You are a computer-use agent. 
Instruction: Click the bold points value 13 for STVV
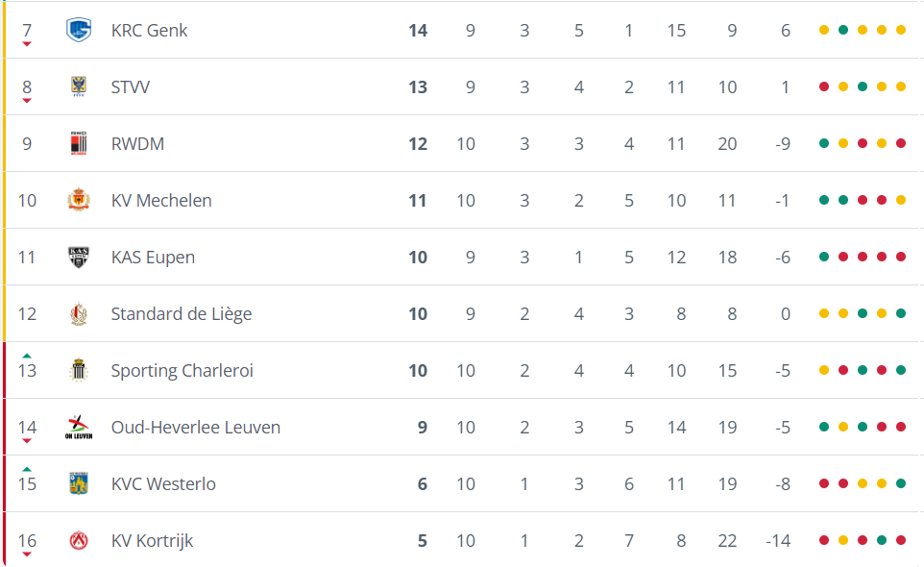(417, 86)
